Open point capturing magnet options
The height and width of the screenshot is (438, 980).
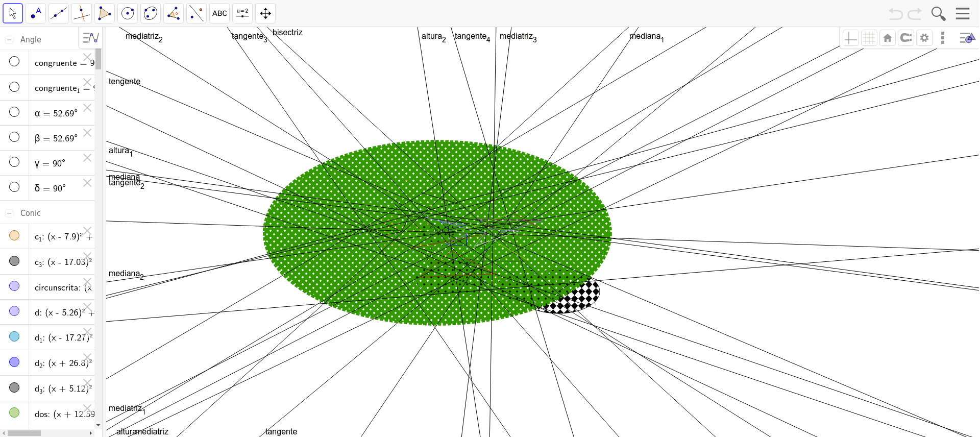coord(906,38)
